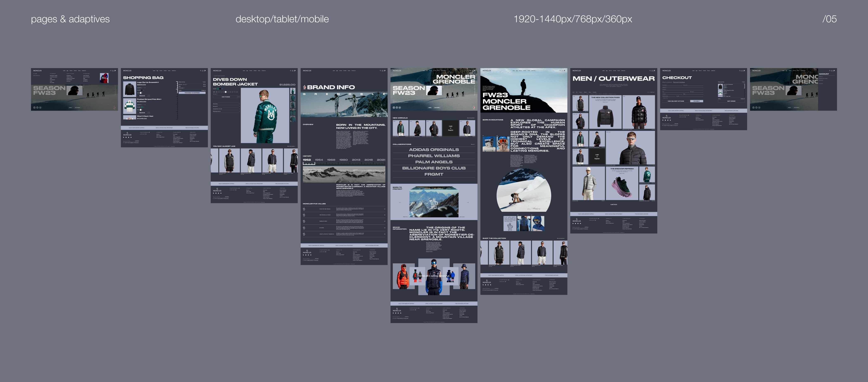The height and width of the screenshot is (382, 868).
Task: Choose Log Out in Account side panel
Action: (x=821, y=83)
